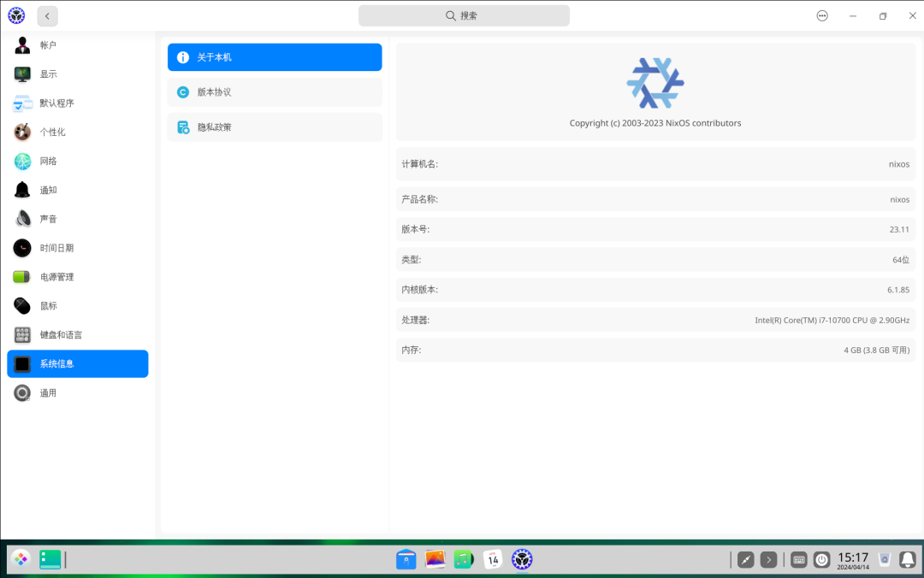Go back with the left arrow button
Image resolution: width=924 pixels, height=578 pixels.
(x=47, y=16)
